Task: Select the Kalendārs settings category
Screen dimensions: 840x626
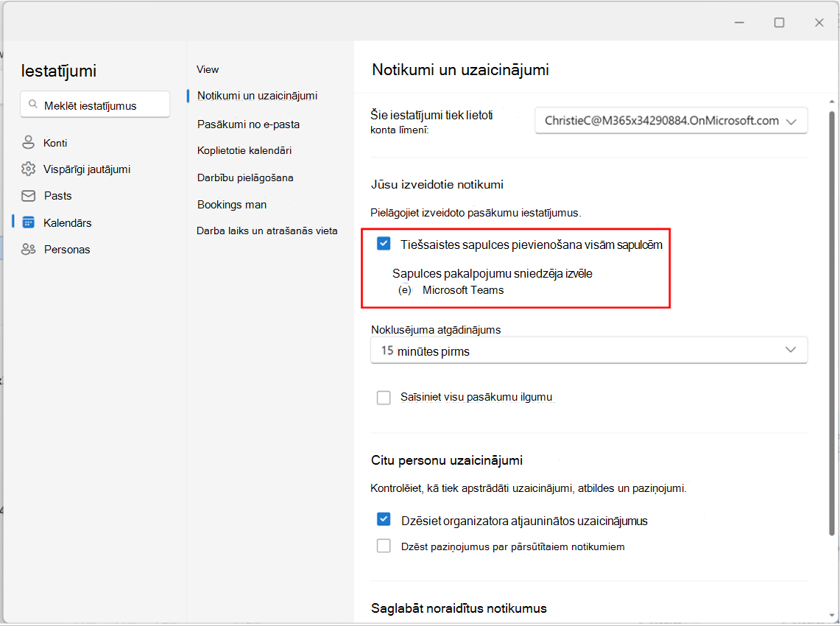Action: tap(68, 223)
